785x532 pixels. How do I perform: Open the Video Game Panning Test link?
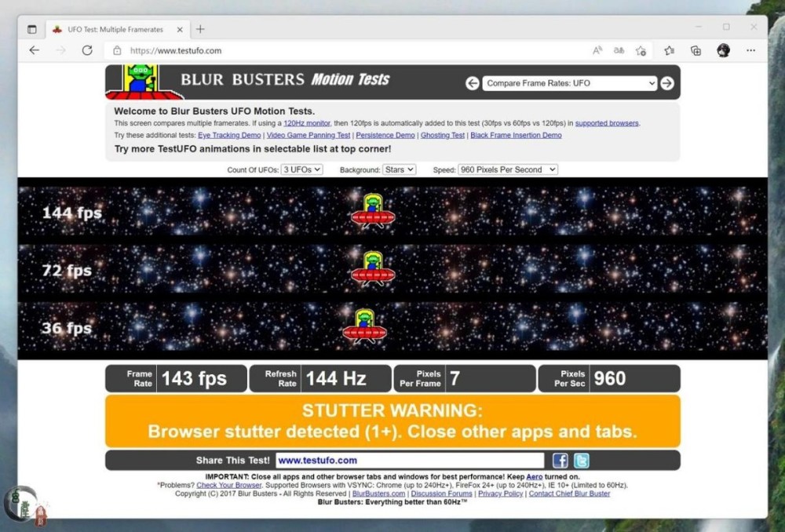pos(309,135)
